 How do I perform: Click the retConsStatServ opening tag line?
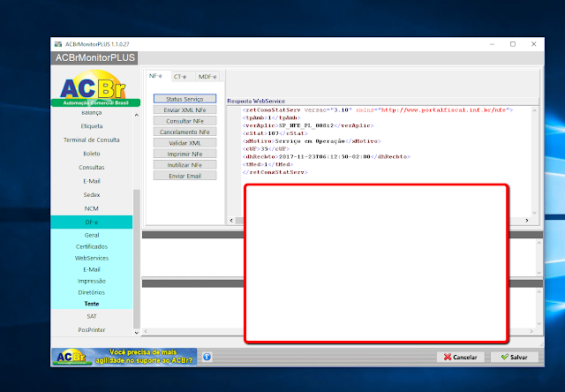tap(378, 109)
